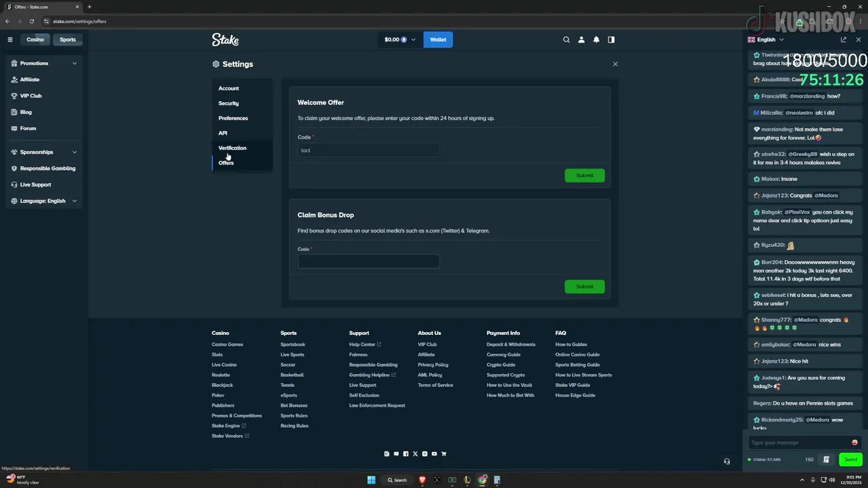The image size is (868, 488).
Task: Click the Windows Start button
Action: coord(371,480)
